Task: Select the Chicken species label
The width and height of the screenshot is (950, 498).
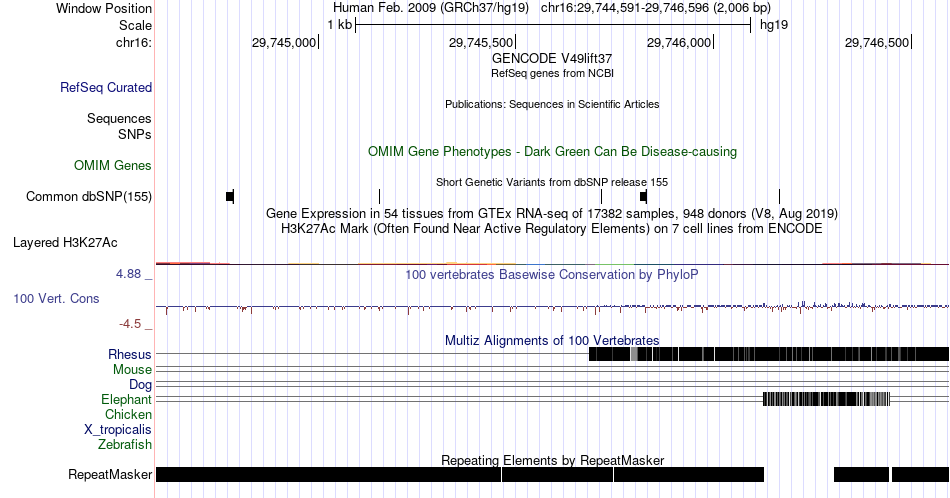Action: (x=128, y=414)
